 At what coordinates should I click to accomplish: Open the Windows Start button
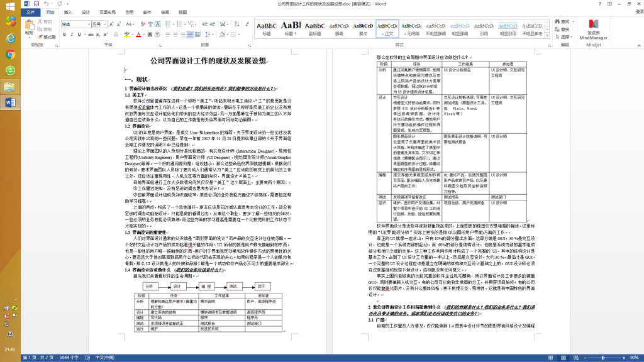[10, 6]
